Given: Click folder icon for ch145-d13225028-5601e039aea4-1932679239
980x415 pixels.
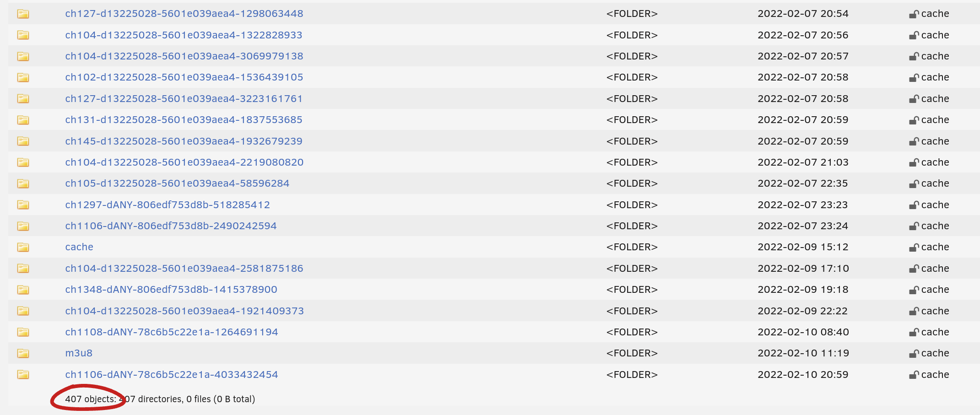Looking at the screenshot, I should pyautogui.click(x=23, y=141).
